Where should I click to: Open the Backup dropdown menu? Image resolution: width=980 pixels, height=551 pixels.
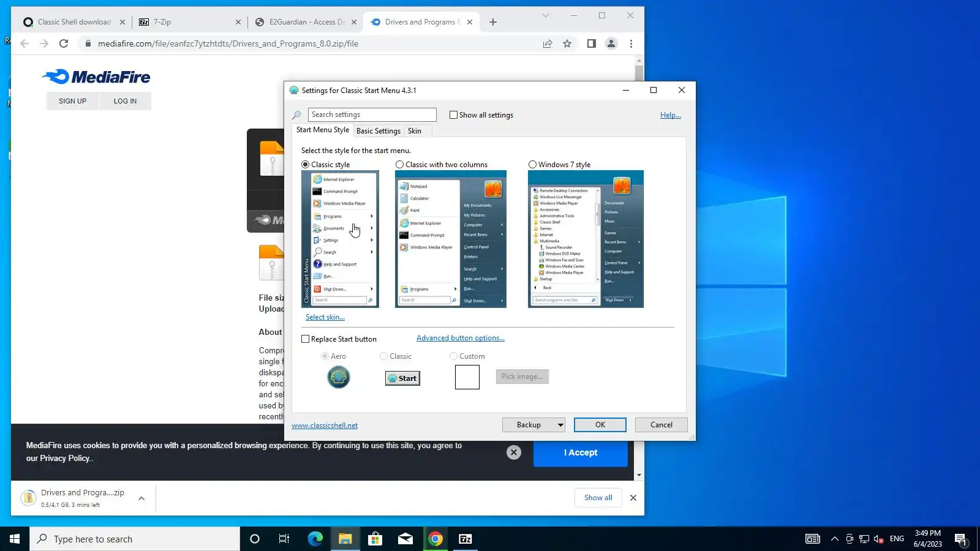pos(560,425)
